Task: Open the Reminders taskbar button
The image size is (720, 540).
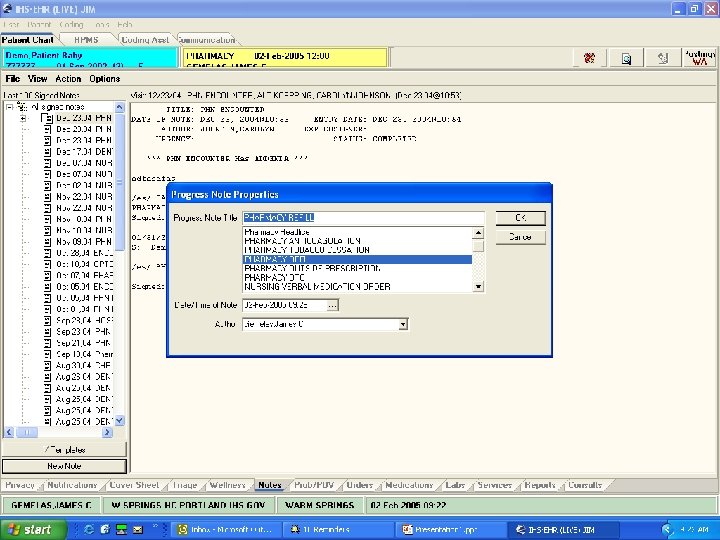Action: coord(338,529)
